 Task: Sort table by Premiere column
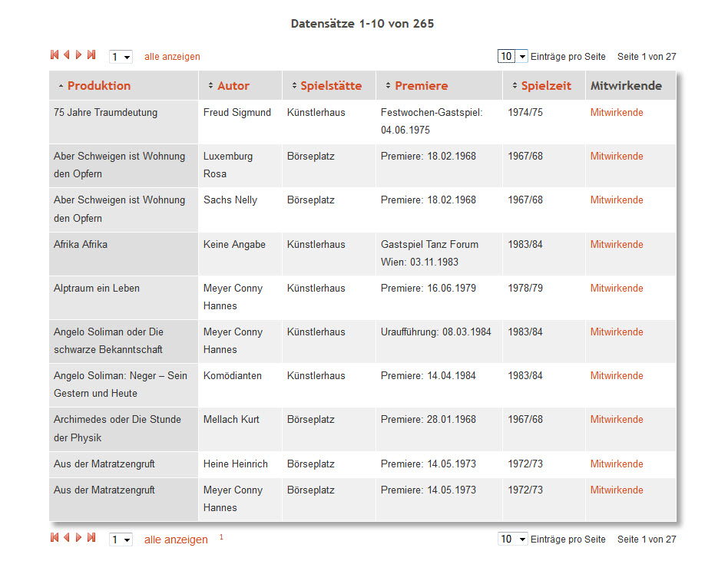tap(421, 86)
